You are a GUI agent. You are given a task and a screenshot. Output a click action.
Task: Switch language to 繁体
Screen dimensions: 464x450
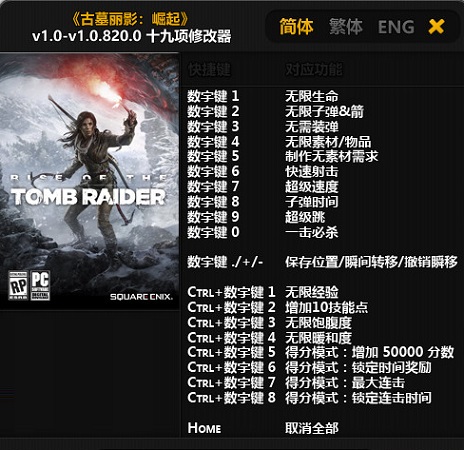(x=346, y=27)
